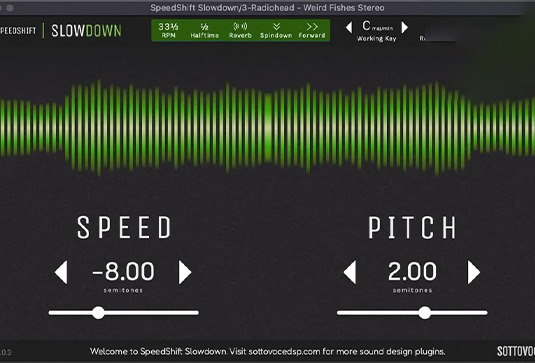This screenshot has width=535, height=363.
Task: Increase Speed with the right arrow
Action: click(x=185, y=272)
